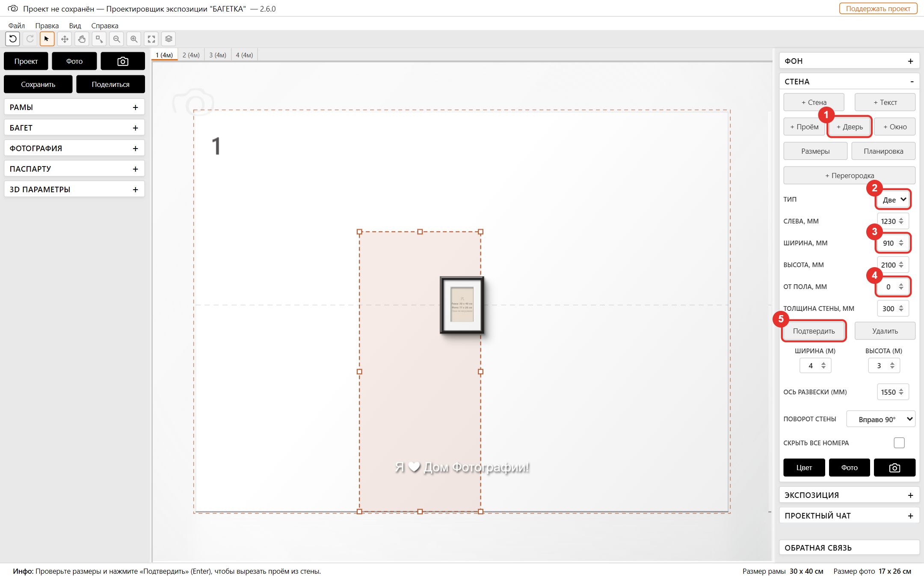Select the framed picture on the wall
Screen dimensions: 924x578
462,305
